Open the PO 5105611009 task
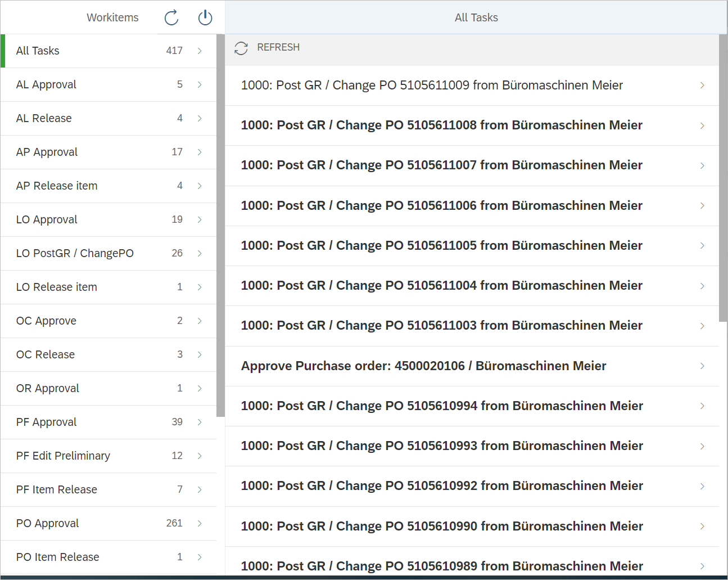This screenshot has height=580, width=728. coord(432,86)
